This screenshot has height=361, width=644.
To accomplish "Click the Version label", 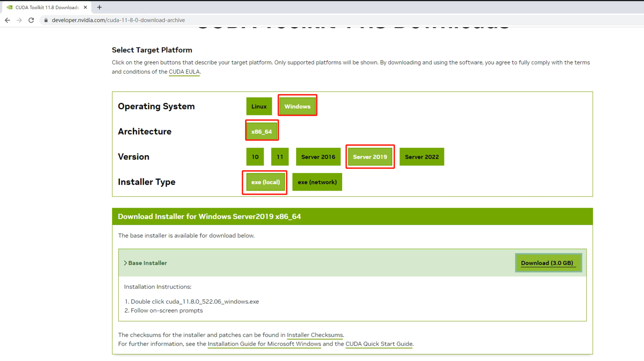I will [133, 157].
